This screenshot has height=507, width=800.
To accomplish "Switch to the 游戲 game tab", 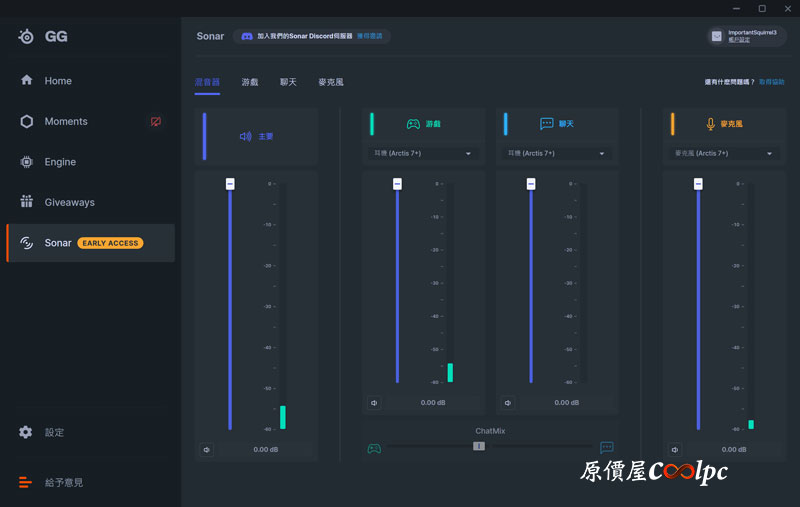I will 250,82.
